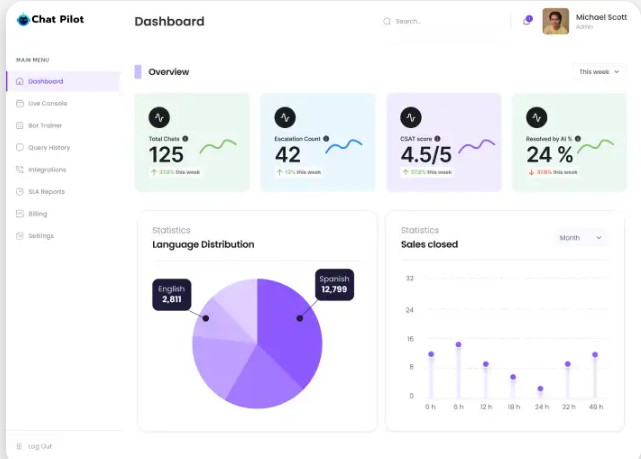
Task: Click the Spanish slice of pie chart
Action: tap(290, 330)
